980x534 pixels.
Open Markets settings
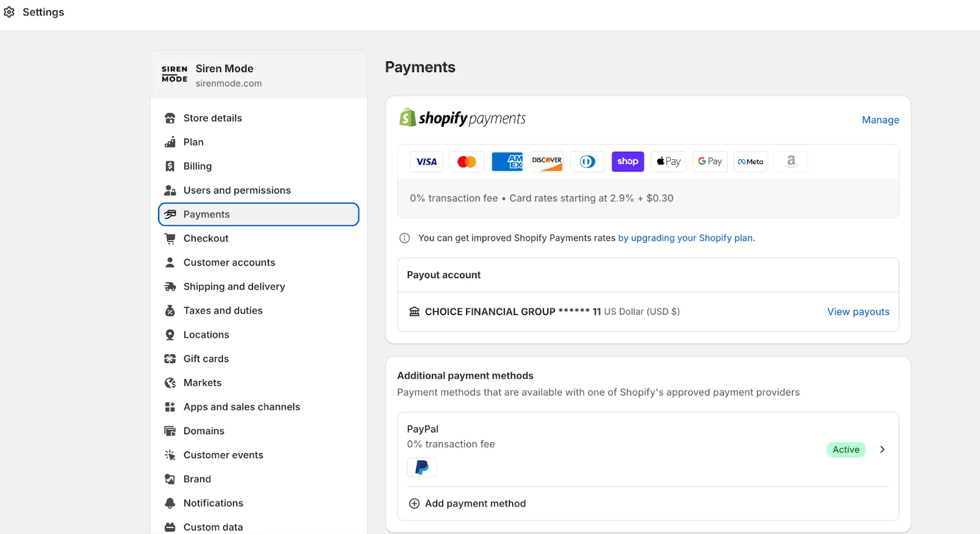(258, 383)
